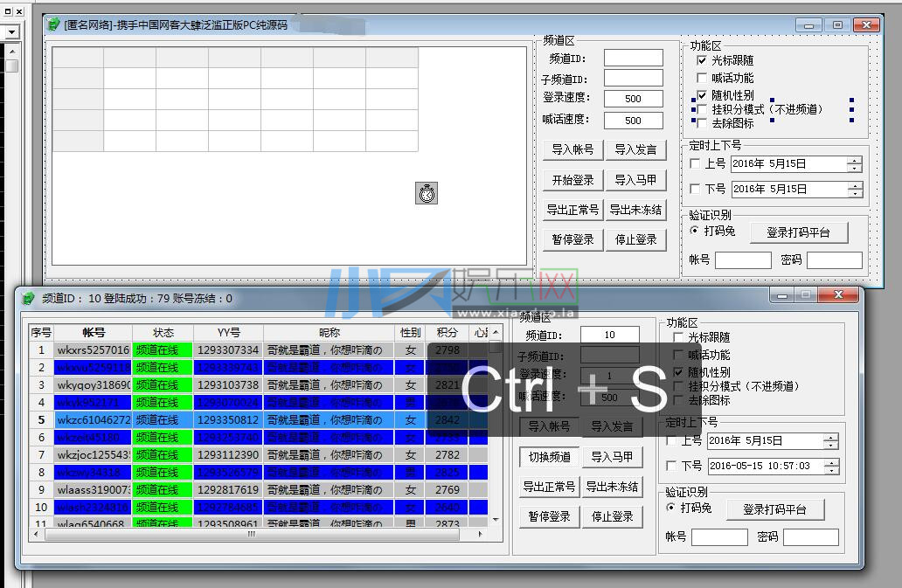Screen dimensions: 902x588
Task: Click 上号 date spinner in running window
Action: 831,441
